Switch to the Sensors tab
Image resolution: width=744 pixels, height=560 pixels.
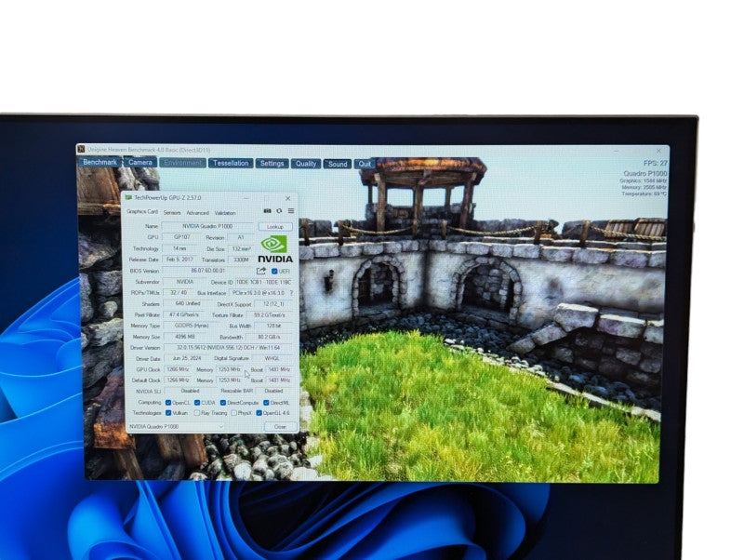172,213
